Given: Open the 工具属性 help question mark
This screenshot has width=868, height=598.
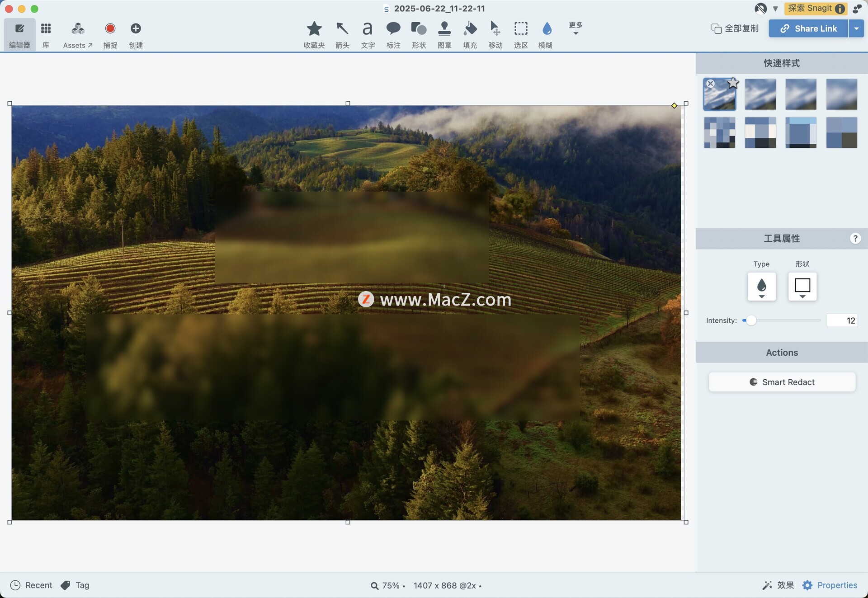Looking at the screenshot, I should click(855, 239).
